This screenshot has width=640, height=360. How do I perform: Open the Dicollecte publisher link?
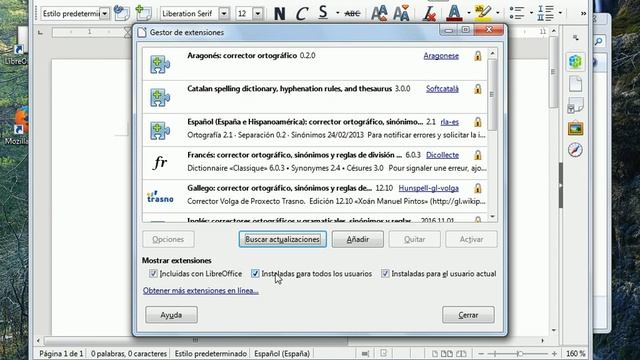[x=442, y=155]
